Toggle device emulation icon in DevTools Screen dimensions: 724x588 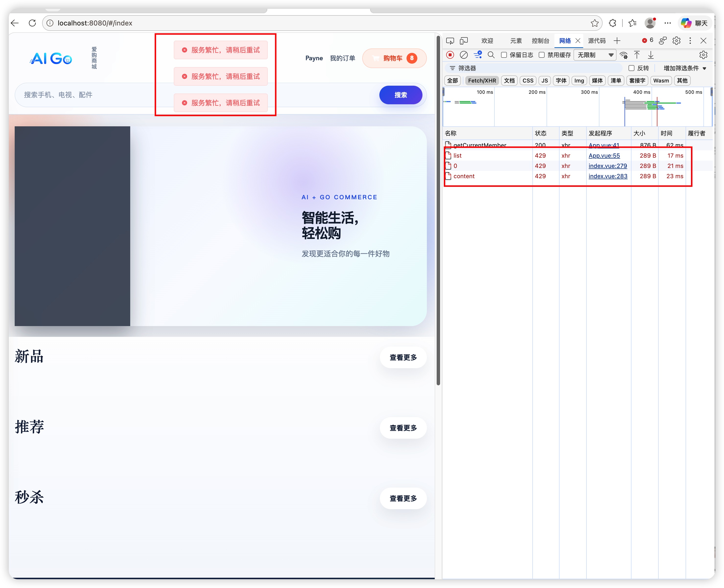(x=464, y=41)
